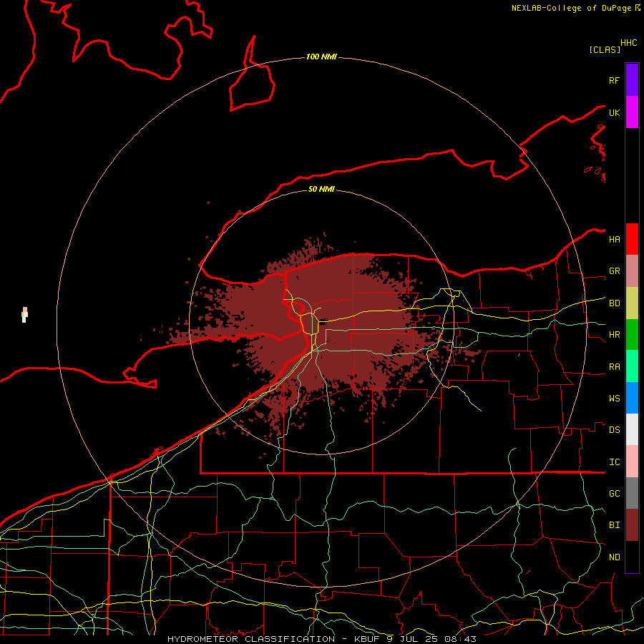The height and width of the screenshot is (644, 644).
Task: Click the IC light pink legend swatch
Action: point(632,462)
